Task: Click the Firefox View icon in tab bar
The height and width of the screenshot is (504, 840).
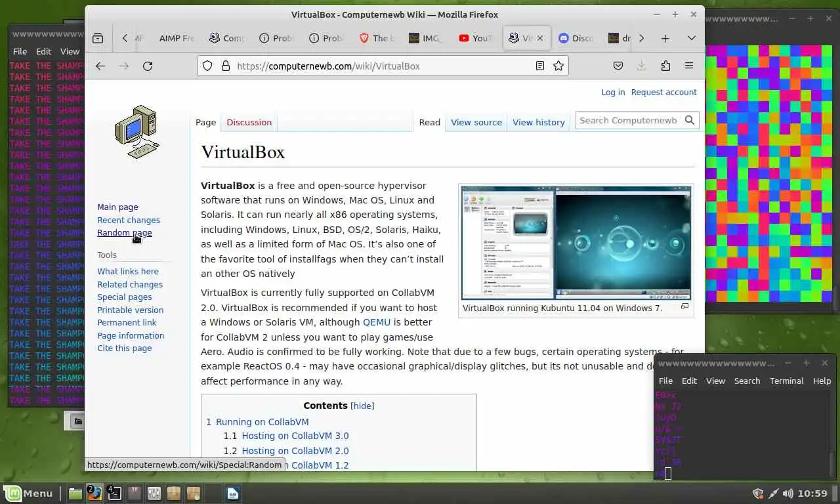Action: click(x=98, y=38)
